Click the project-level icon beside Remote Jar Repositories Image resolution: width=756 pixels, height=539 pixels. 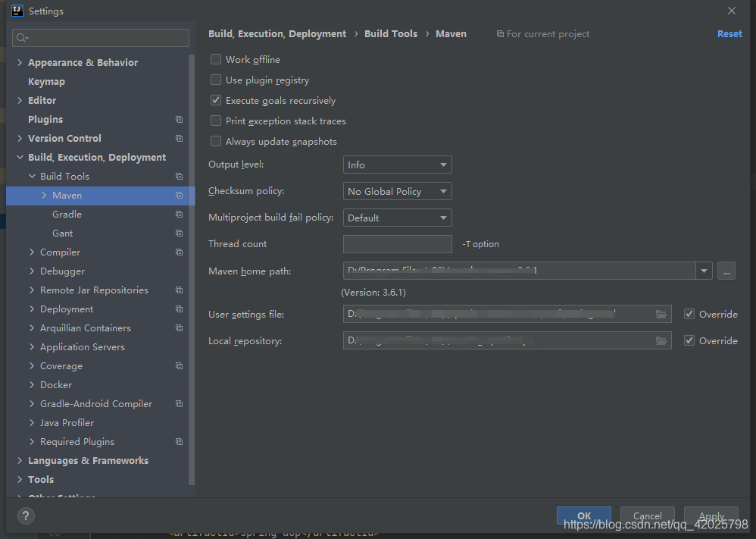[179, 290]
